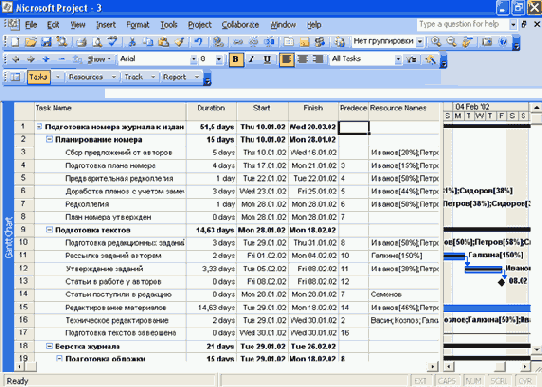Open the Tools menu
542x387 pixels.
pos(169,25)
